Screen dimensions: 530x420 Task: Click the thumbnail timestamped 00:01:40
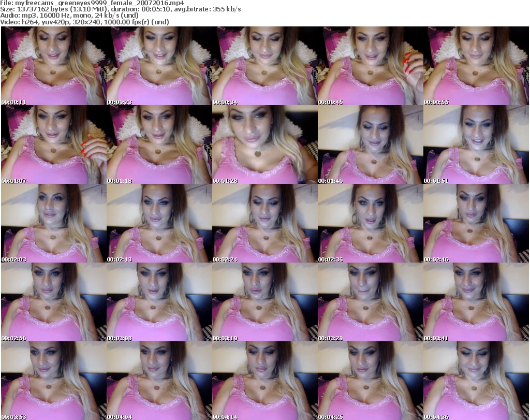(370, 144)
